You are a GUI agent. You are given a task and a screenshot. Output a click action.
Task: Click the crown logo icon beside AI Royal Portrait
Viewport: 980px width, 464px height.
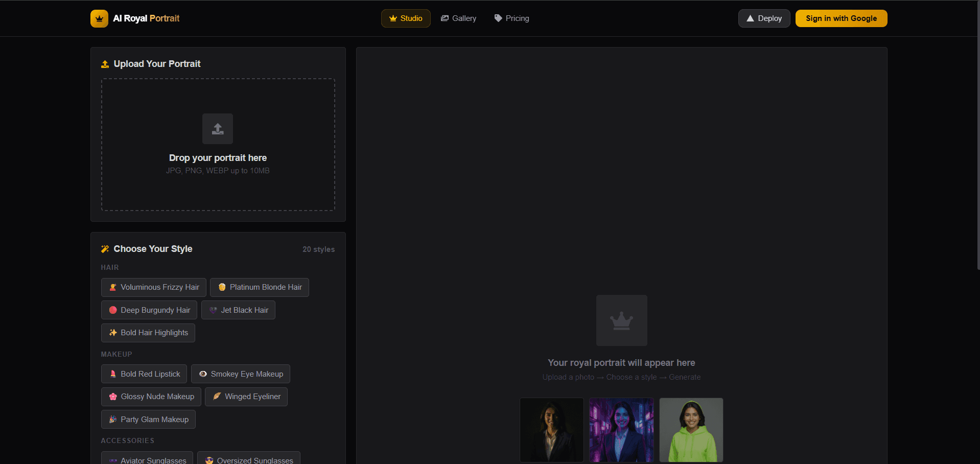coord(99,18)
